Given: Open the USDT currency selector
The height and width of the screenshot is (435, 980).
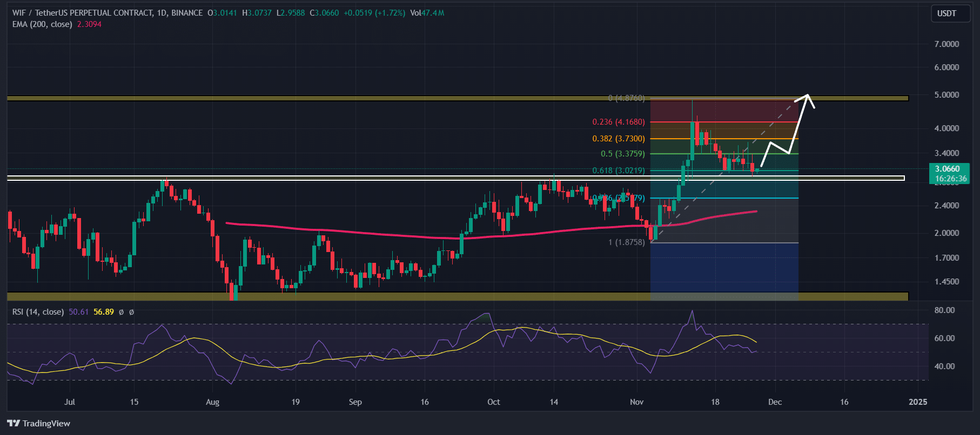Looking at the screenshot, I should (950, 13).
